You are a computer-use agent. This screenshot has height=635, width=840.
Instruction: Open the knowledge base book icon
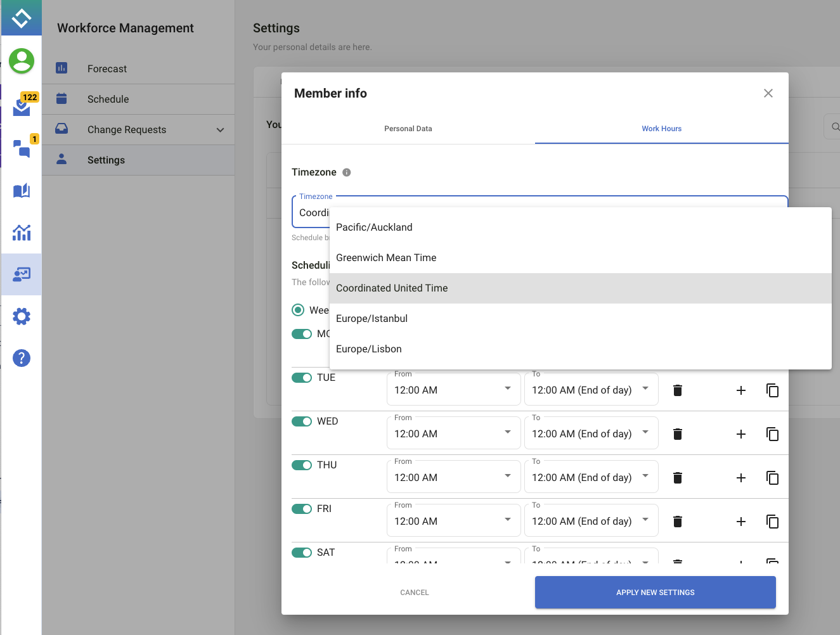(22, 191)
